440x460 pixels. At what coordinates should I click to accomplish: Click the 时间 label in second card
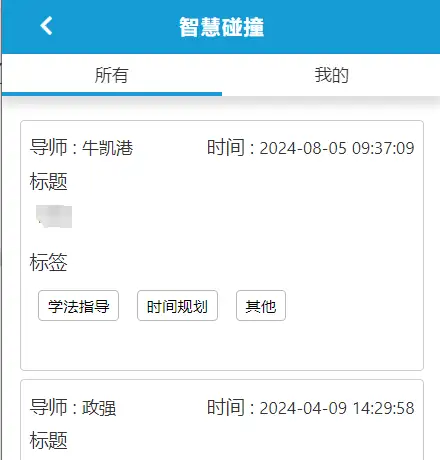[226, 407]
